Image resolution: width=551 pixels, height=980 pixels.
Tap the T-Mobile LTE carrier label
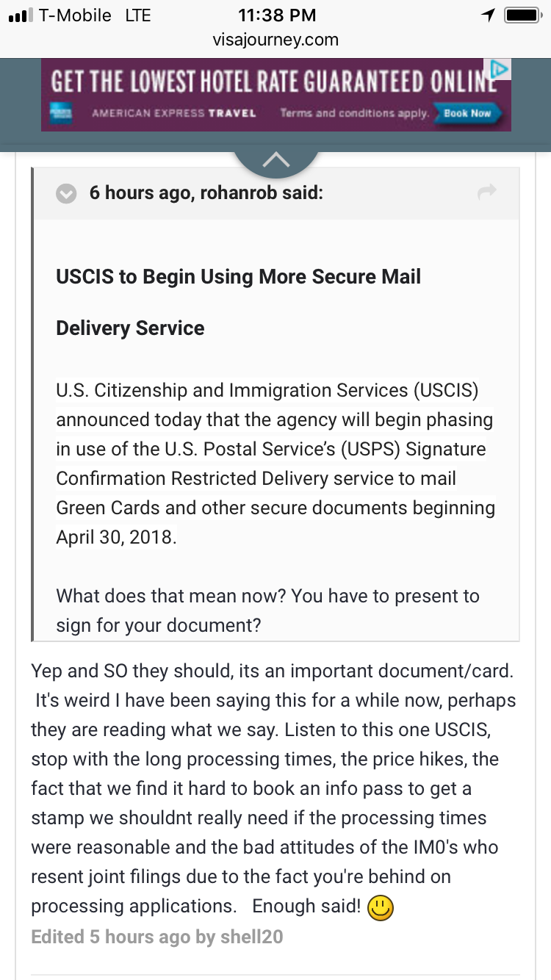tap(95, 15)
